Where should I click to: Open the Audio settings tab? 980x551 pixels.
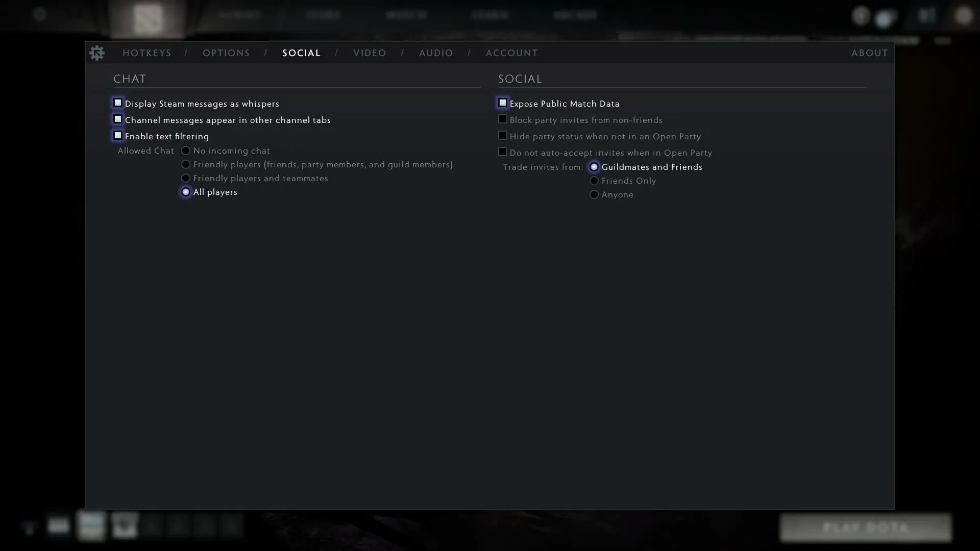[x=436, y=53]
